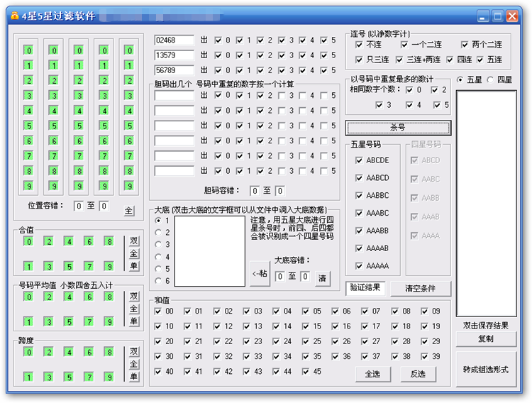The image size is (532, 403).
Task: Click 全选 in the 和值 section
Action: pos(373,374)
